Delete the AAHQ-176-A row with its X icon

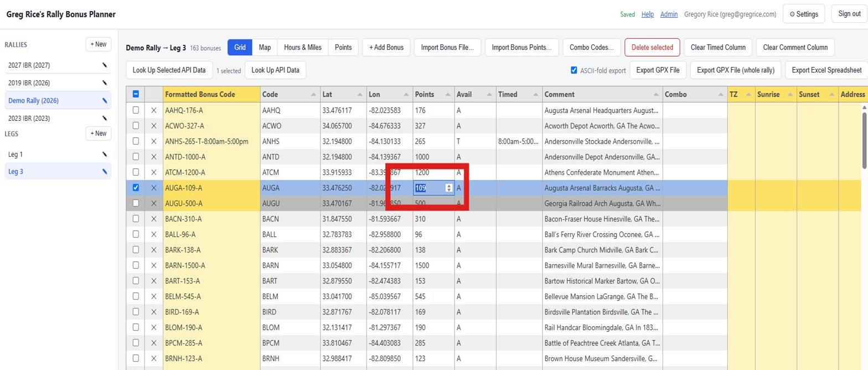click(x=154, y=110)
